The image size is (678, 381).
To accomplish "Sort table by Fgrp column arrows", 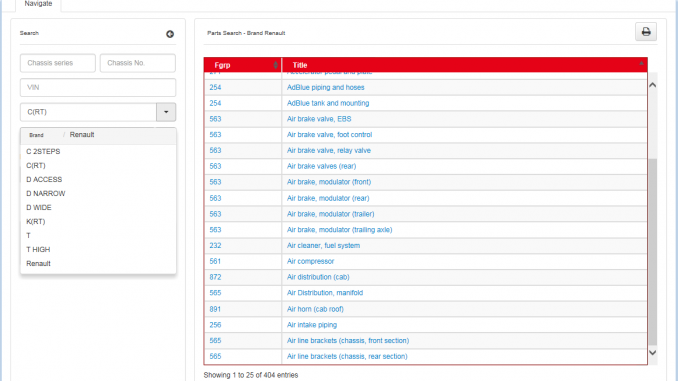I will pyautogui.click(x=275, y=65).
